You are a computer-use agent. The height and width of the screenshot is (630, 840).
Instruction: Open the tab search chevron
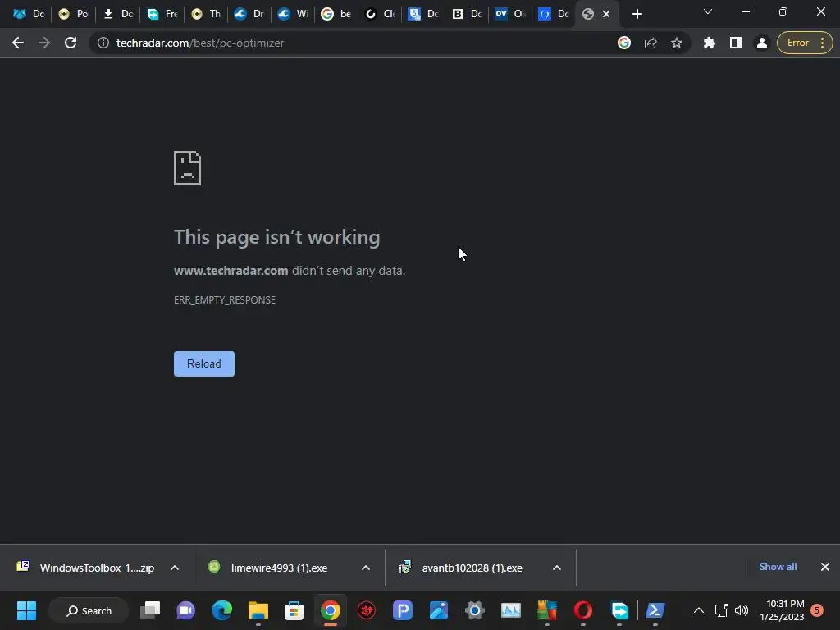coord(708,11)
